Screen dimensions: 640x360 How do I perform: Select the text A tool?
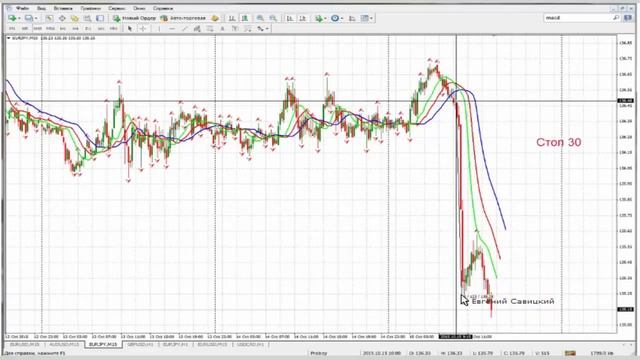tap(222, 29)
